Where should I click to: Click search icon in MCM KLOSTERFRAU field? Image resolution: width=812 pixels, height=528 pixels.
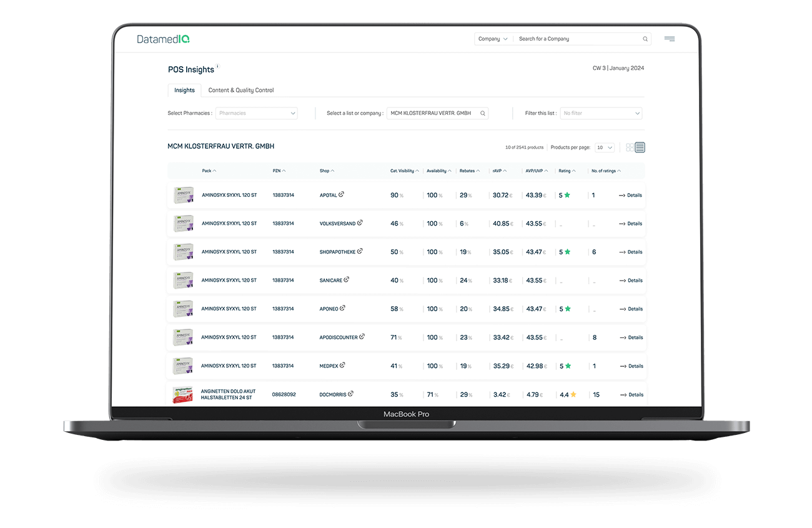coord(483,113)
